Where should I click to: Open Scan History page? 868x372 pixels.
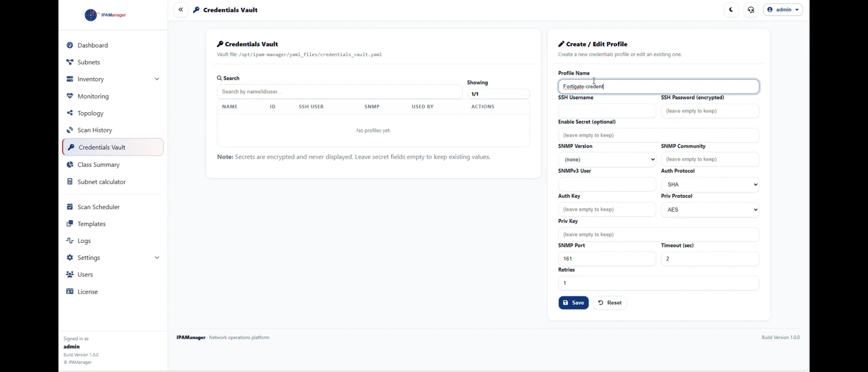[x=113, y=130]
